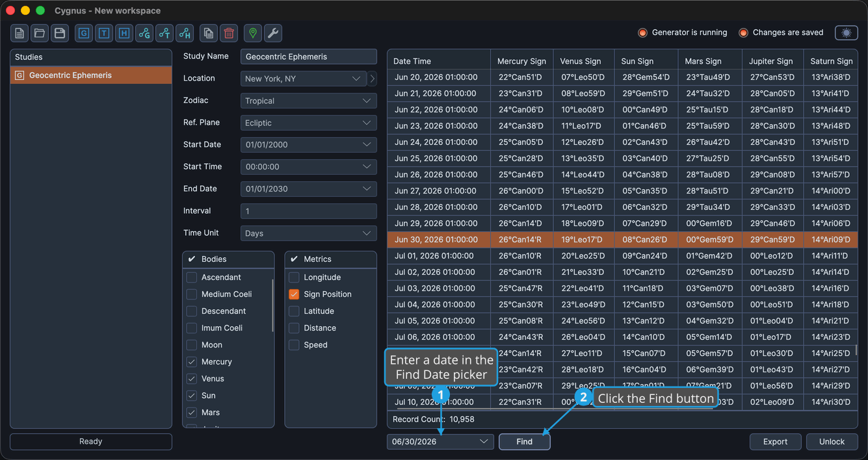Screen dimensions: 868x460
Task: Select the Jun 25, 2026 01:00:00 row
Action: (x=623, y=159)
